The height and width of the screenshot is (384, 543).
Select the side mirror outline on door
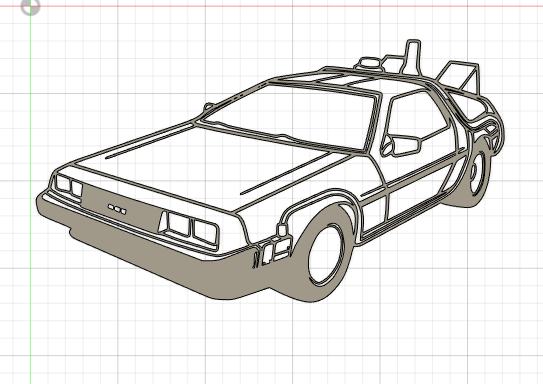pos(401,145)
